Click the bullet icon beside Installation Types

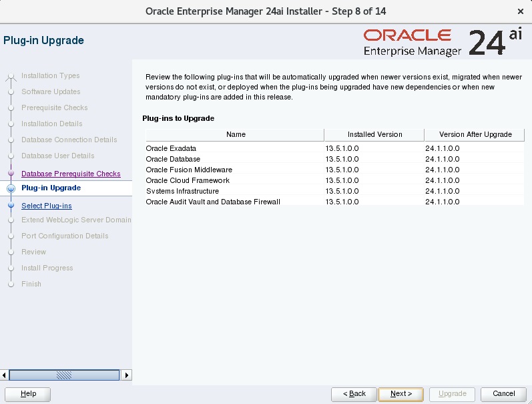click(x=11, y=75)
